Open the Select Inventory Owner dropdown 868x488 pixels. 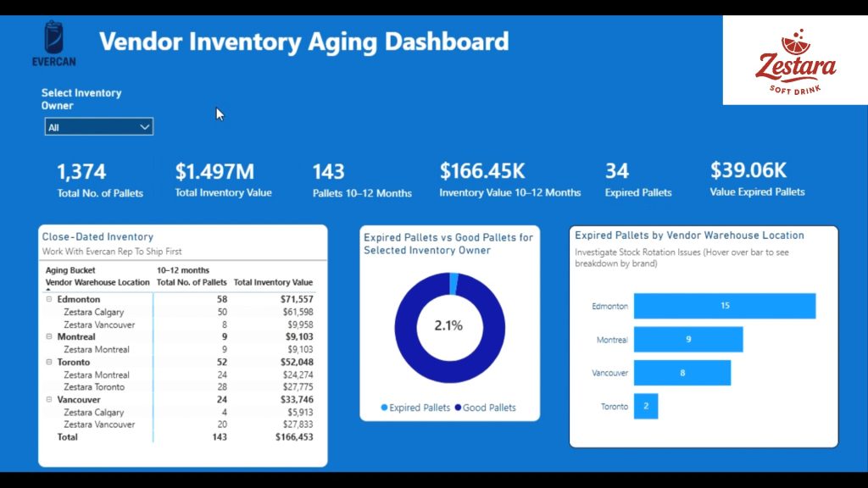pyautogui.click(x=98, y=127)
